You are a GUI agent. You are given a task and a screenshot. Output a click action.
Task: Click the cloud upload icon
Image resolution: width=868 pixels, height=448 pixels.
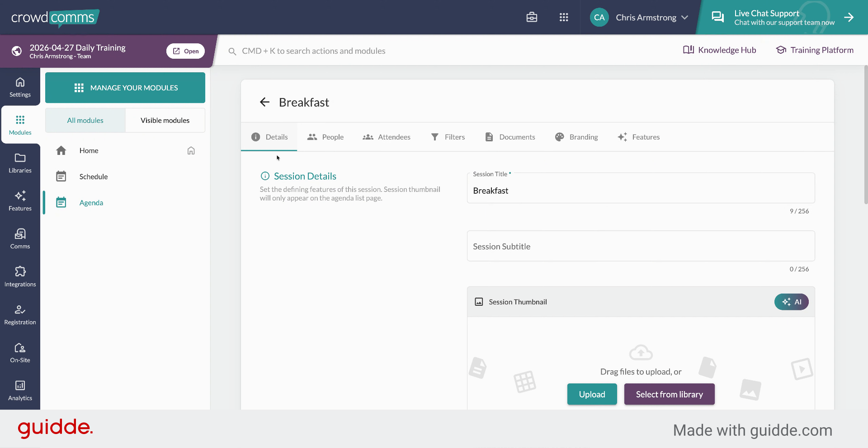[x=641, y=352]
